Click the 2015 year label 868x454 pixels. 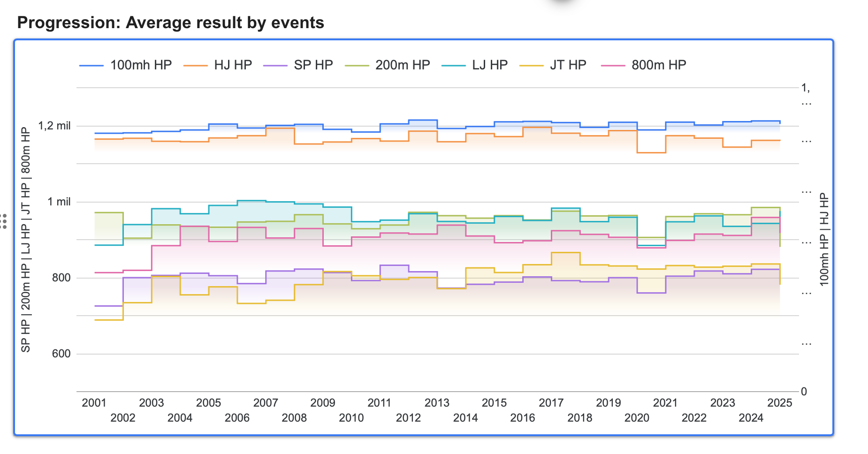point(495,403)
